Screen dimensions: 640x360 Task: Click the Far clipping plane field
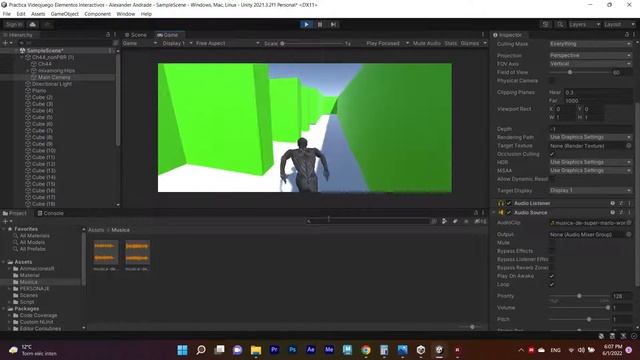tap(598, 100)
